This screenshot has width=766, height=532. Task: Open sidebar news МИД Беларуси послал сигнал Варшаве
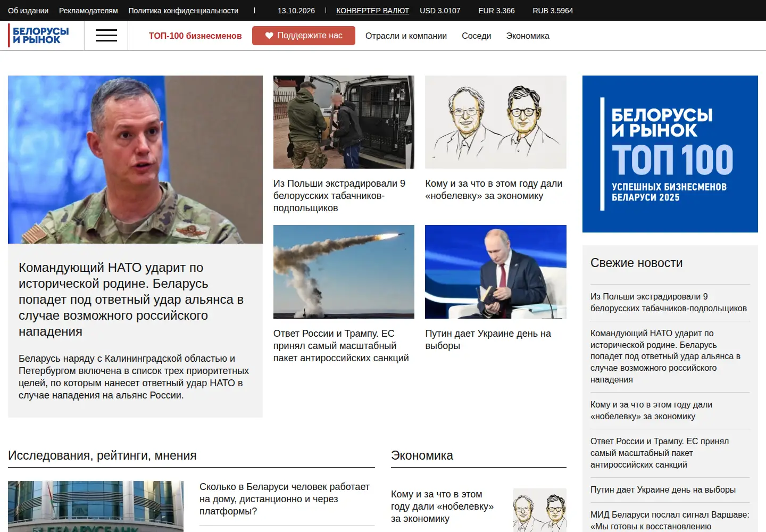pyautogui.click(x=670, y=521)
